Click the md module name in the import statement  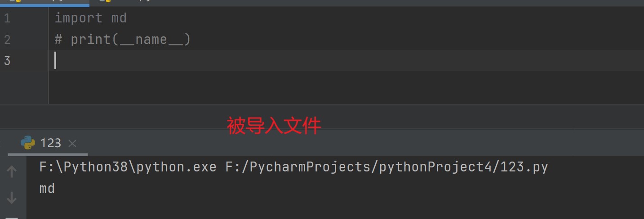(x=119, y=18)
